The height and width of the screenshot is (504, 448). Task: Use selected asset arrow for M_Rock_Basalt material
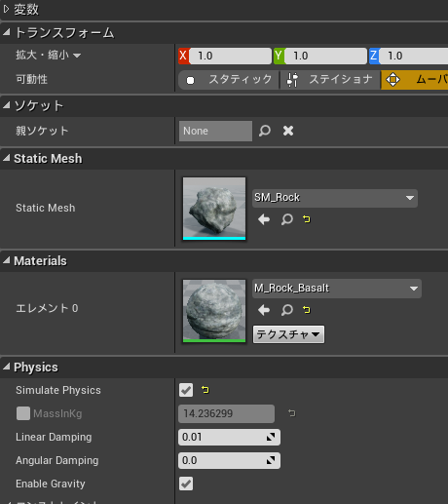click(x=264, y=310)
